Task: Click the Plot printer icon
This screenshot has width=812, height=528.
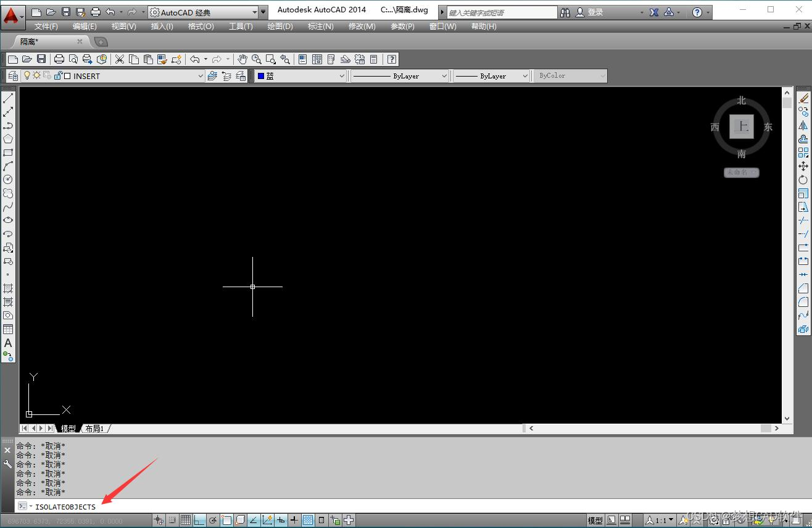Action: coord(59,59)
